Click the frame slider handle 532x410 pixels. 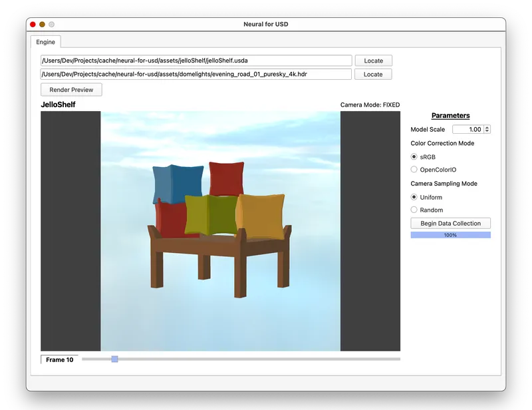coord(114,359)
